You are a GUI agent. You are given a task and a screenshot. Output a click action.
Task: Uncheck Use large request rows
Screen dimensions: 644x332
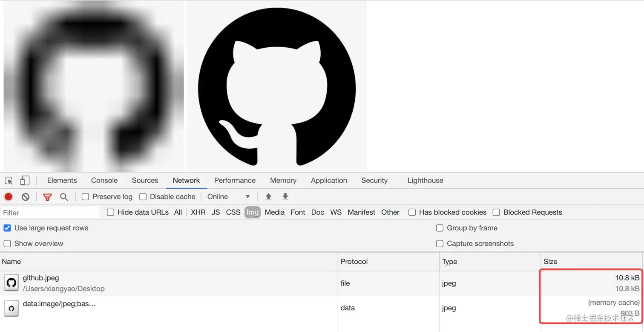(x=7, y=228)
